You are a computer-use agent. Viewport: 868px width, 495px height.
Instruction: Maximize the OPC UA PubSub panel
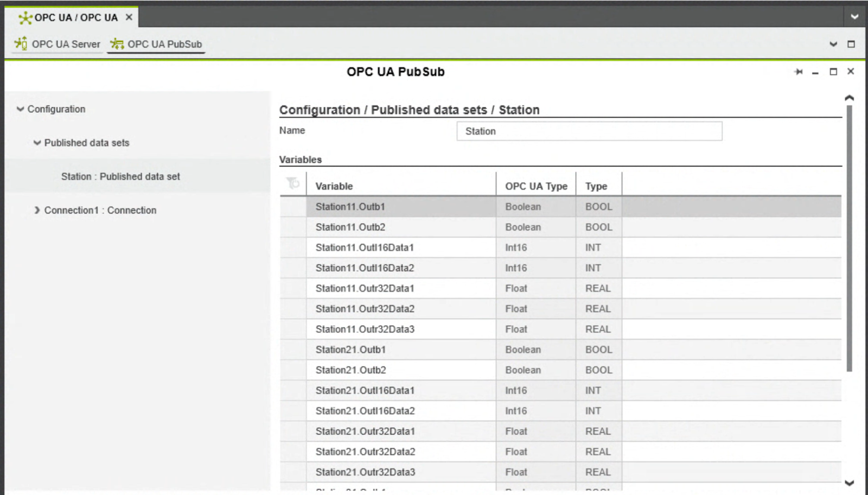pyautogui.click(x=833, y=72)
